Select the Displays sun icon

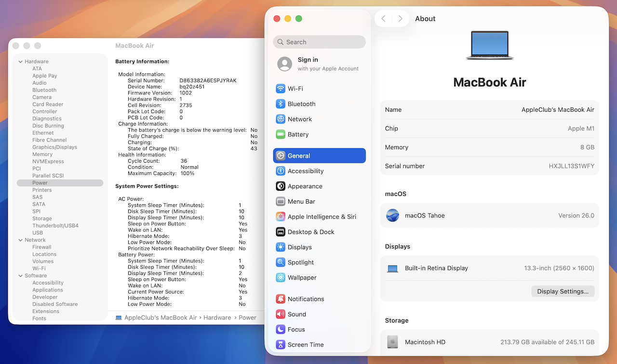pyautogui.click(x=281, y=247)
